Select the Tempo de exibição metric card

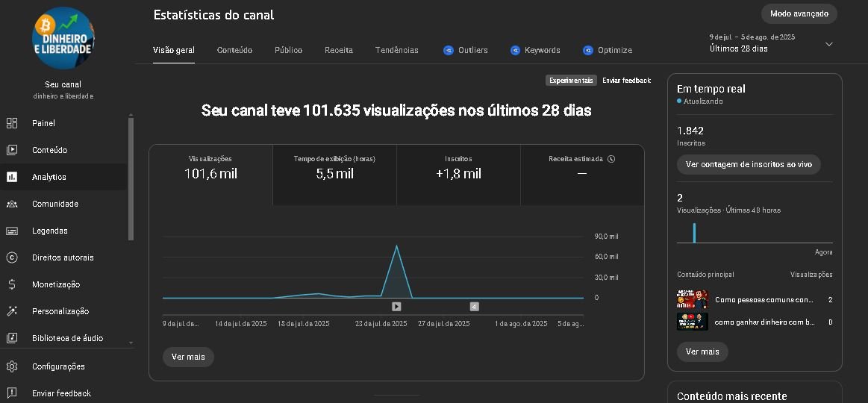pyautogui.click(x=335, y=175)
